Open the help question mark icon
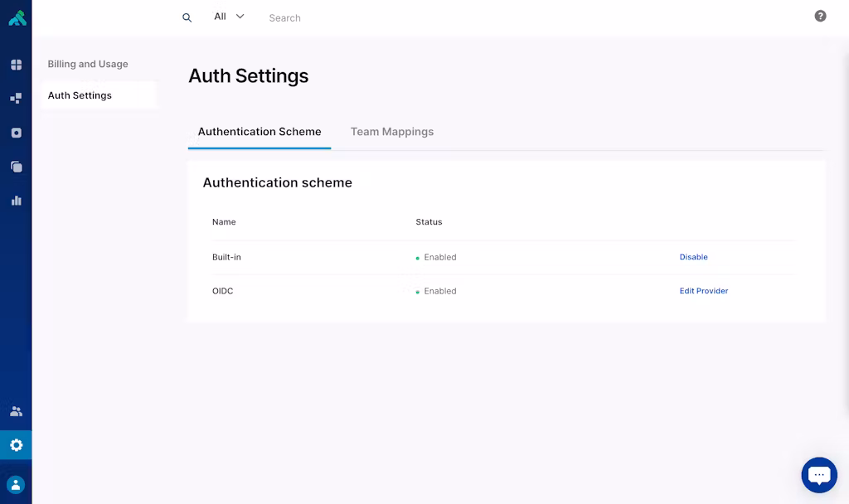 [820, 16]
